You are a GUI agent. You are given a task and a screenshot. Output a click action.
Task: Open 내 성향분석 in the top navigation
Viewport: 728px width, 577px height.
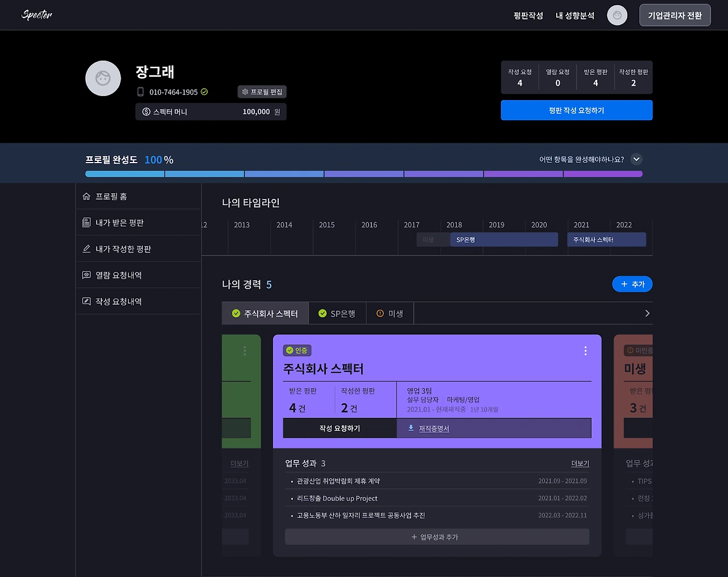tap(575, 16)
